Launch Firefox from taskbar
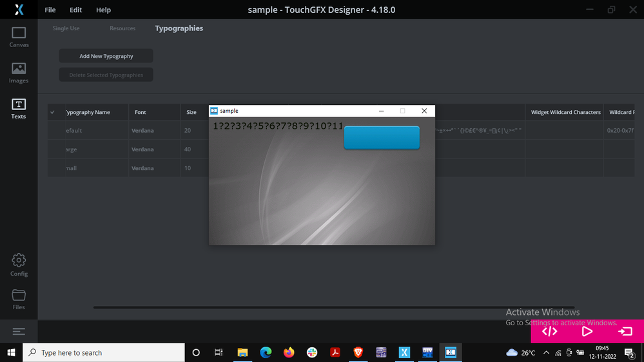The width and height of the screenshot is (644, 362). click(289, 352)
